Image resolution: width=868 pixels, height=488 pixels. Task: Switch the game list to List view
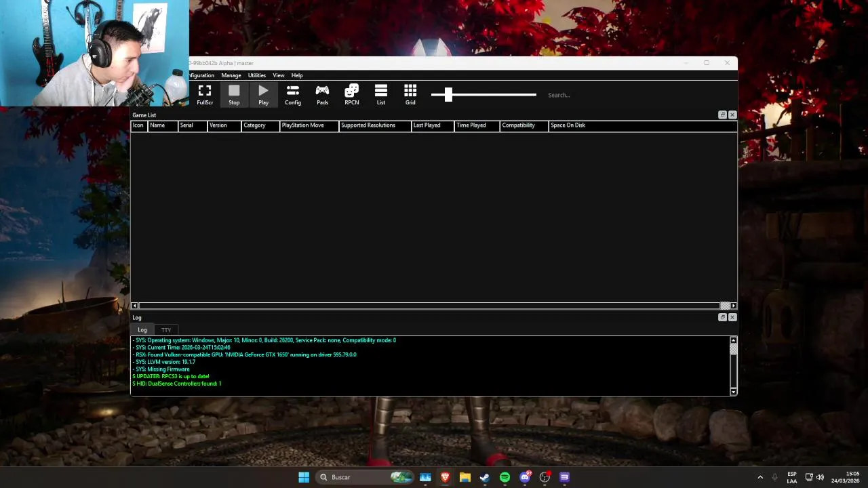tap(381, 95)
